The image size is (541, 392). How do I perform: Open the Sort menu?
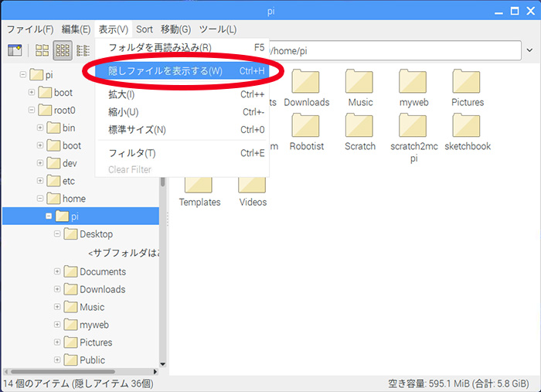click(145, 29)
